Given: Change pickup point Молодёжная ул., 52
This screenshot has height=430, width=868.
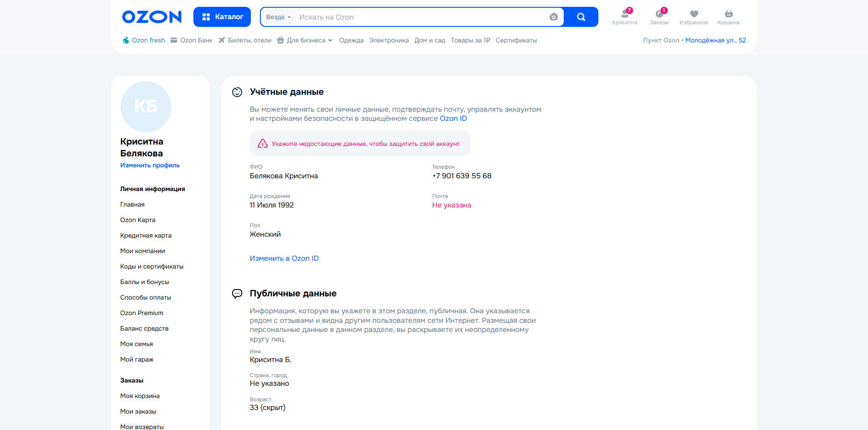Looking at the screenshot, I should [x=715, y=41].
